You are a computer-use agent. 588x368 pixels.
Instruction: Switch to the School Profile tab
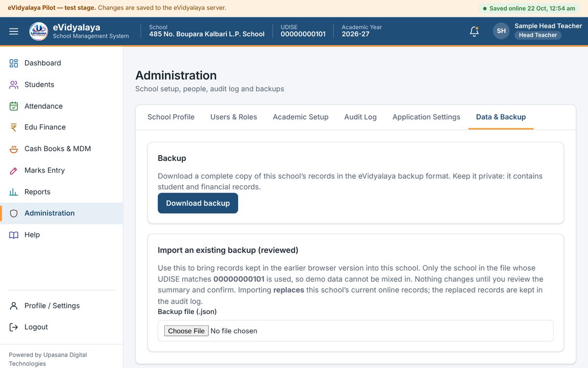point(171,117)
